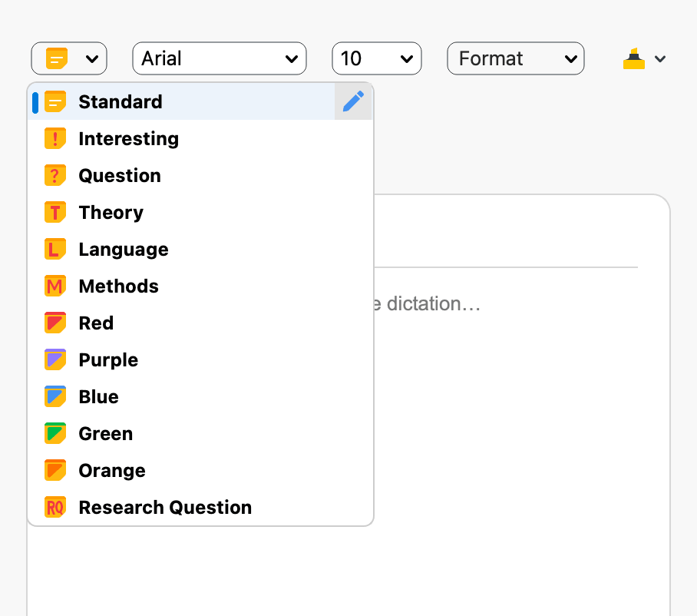Image resolution: width=697 pixels, height=616 pixels.
Task: Select the Green color style swatch
Action: pyautogui.click(x=55, y=433)
